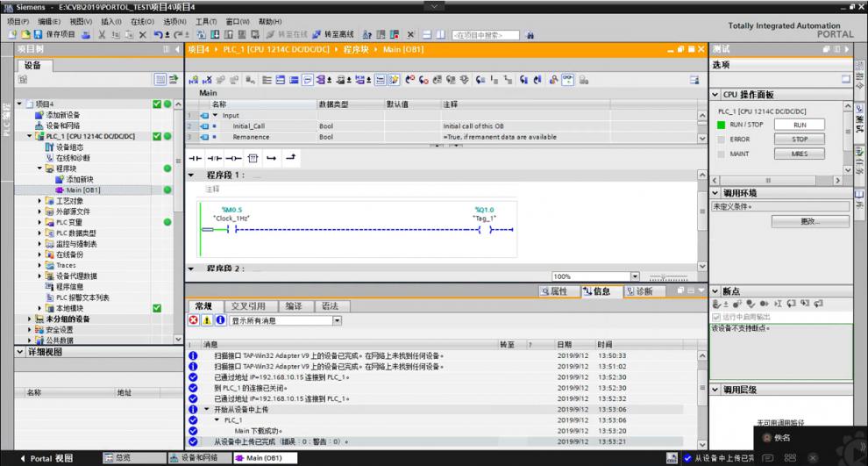Click the start simulation icon
The image size is (868, 466).
(x=241, y=34)
